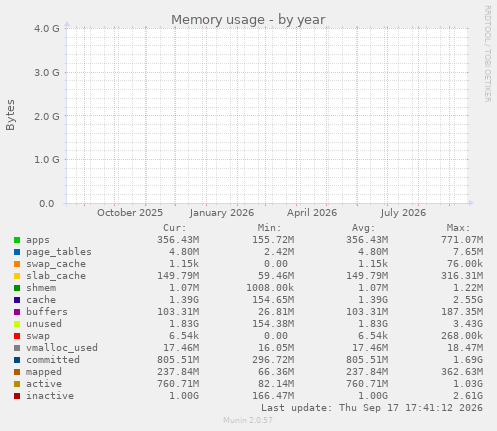
Task: Click the 'Munin 2.0.57' footer text
Action: [248, 420]
